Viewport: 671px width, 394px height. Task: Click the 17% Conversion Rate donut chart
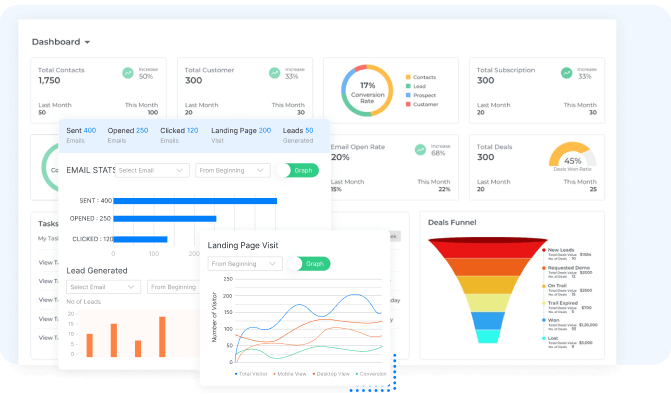pyautogui.click(x=367, y=90)
